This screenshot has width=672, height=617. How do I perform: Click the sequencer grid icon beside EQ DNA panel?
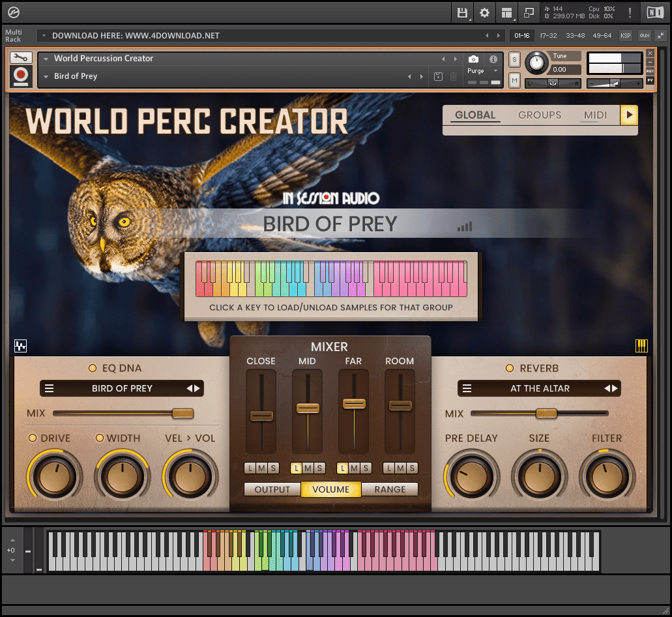[21, 346]
